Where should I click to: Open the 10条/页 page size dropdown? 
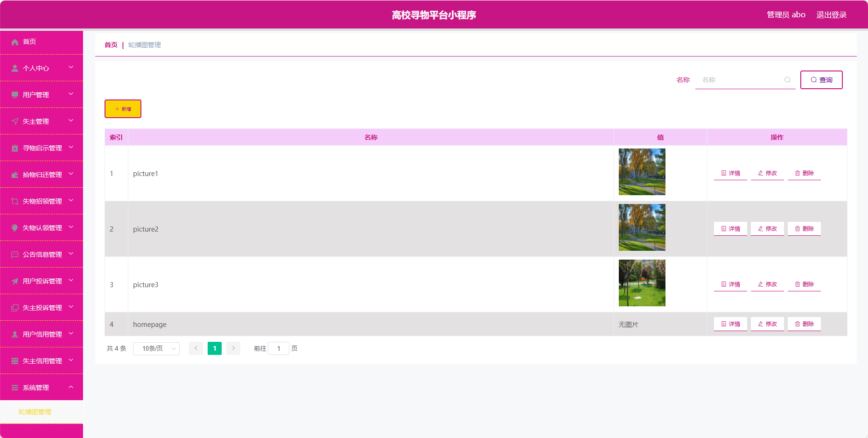point(156,348)
